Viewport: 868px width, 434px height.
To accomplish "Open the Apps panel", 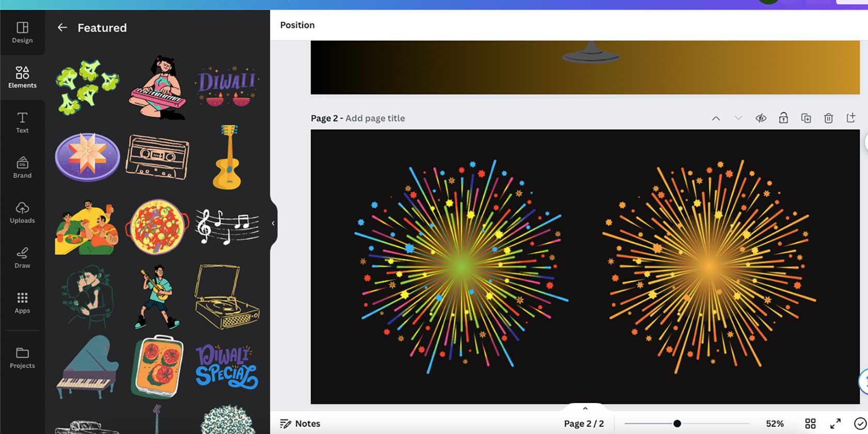I will pyautogui.click(x=22, y=302).
